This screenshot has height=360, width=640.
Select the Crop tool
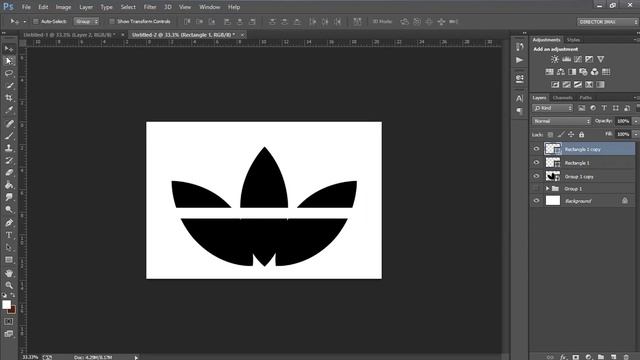(x=9, y=98)
